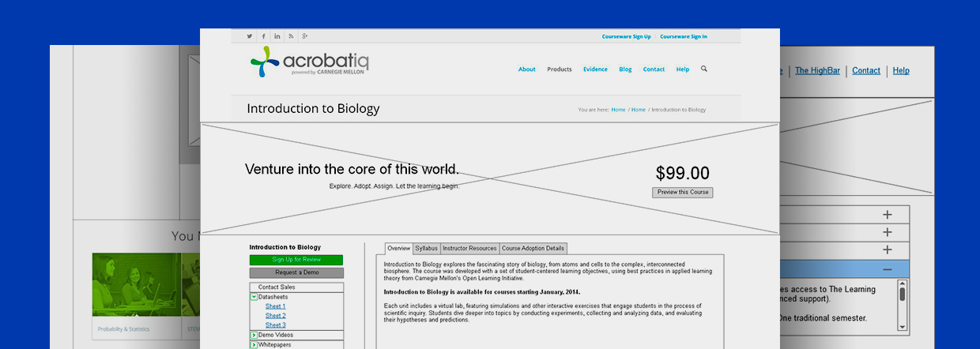Click the Contact link in right background window
980x349 pixels.
[866, 71]
